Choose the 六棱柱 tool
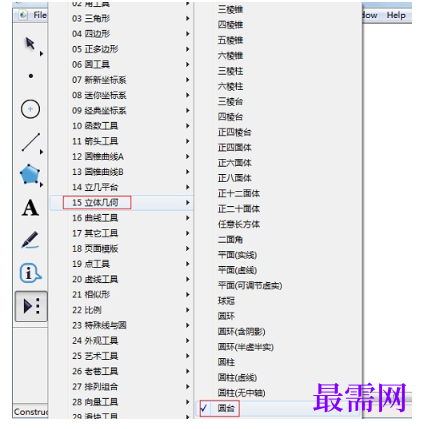The width and height of the screenshot is (425, 429). [x=230, y=86]
